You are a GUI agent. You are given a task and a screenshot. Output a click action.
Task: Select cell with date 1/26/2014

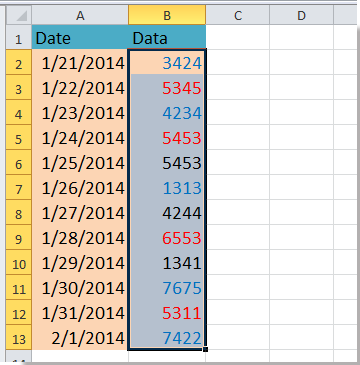point(80,187)
